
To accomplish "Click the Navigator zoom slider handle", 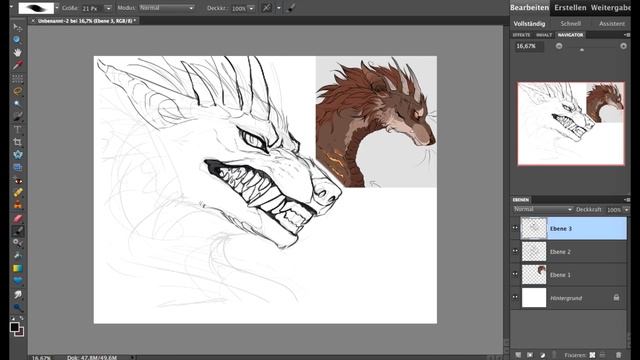I will (582, 49).
